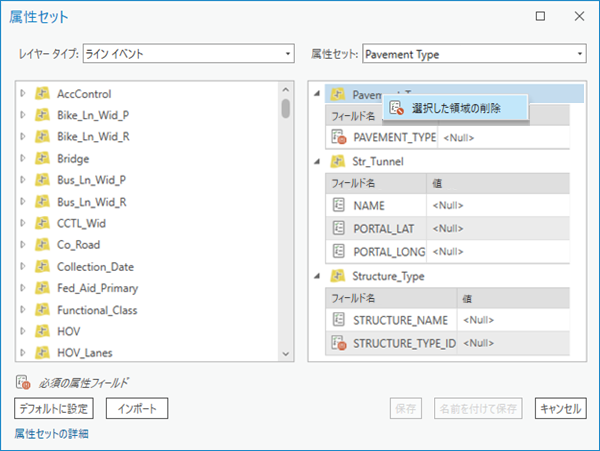Click the デフォルトに設定 button
This screenshot has width=600, height=451.
click(x=54, y=409)
